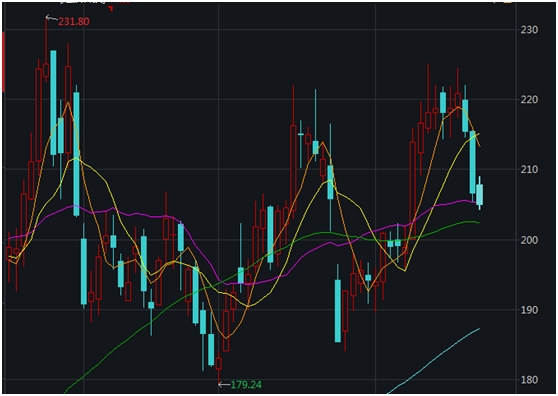Click the 180 price axis label
Image resolution: width=558 pixels, height=396 pixels.
[x=529, y=380]
